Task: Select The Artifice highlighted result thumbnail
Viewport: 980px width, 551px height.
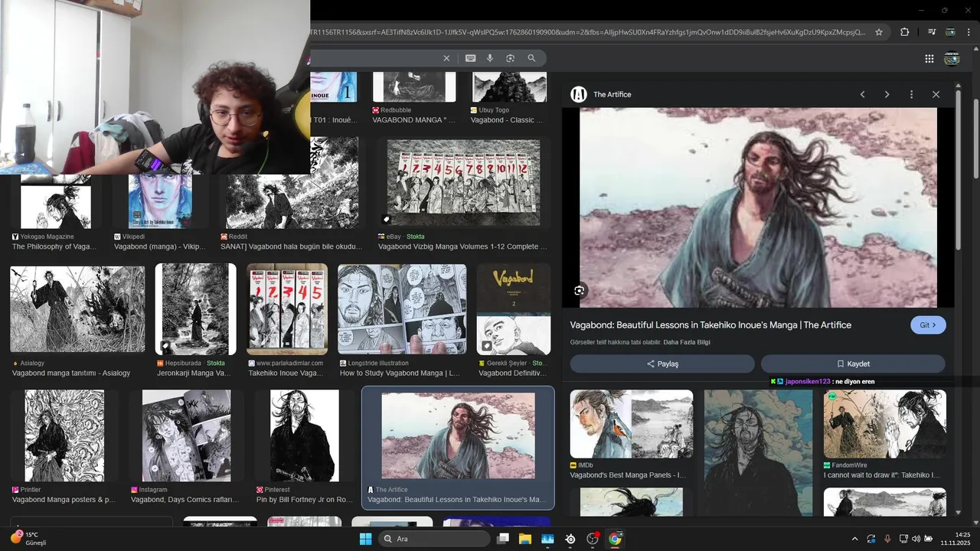Action: [x=458, y=435]
